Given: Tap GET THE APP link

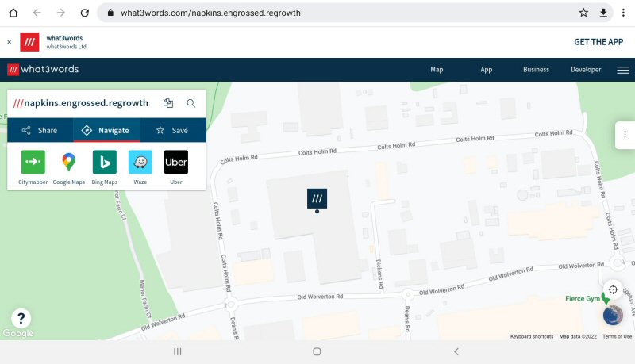Looking at the screenshot, I should coord(598,42).
